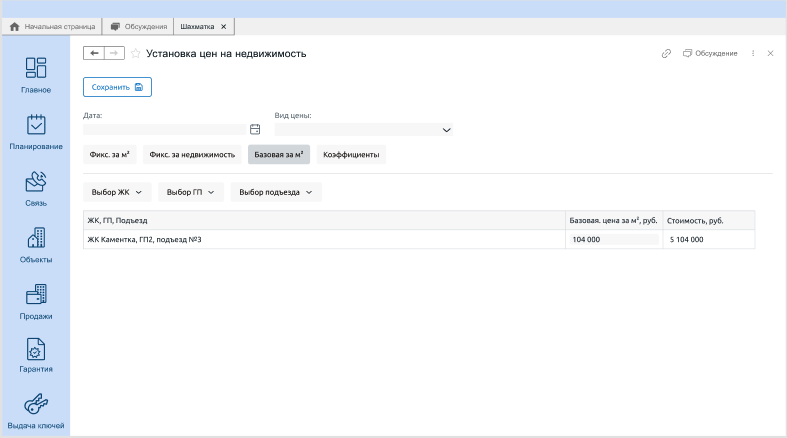Click the calendar icon next to Дата
Viewport: 787px width, 438px height.
tap(255, 129)
